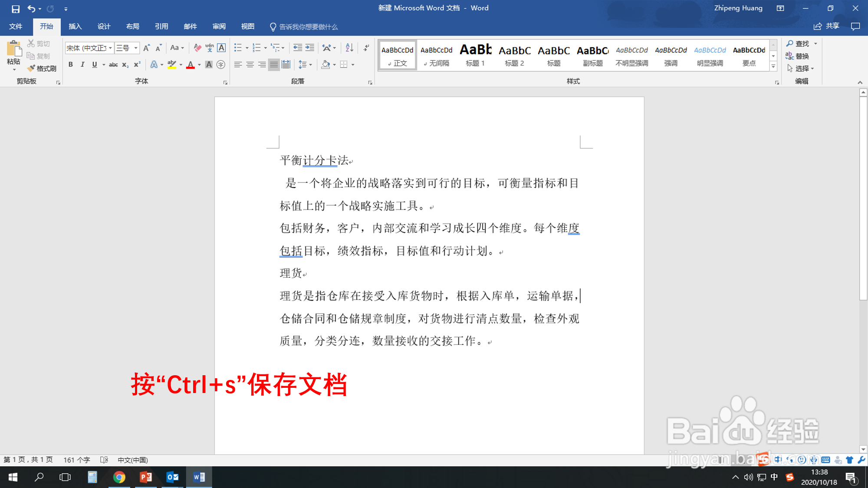Select the Format Painter tool

[x=42, y=68]
